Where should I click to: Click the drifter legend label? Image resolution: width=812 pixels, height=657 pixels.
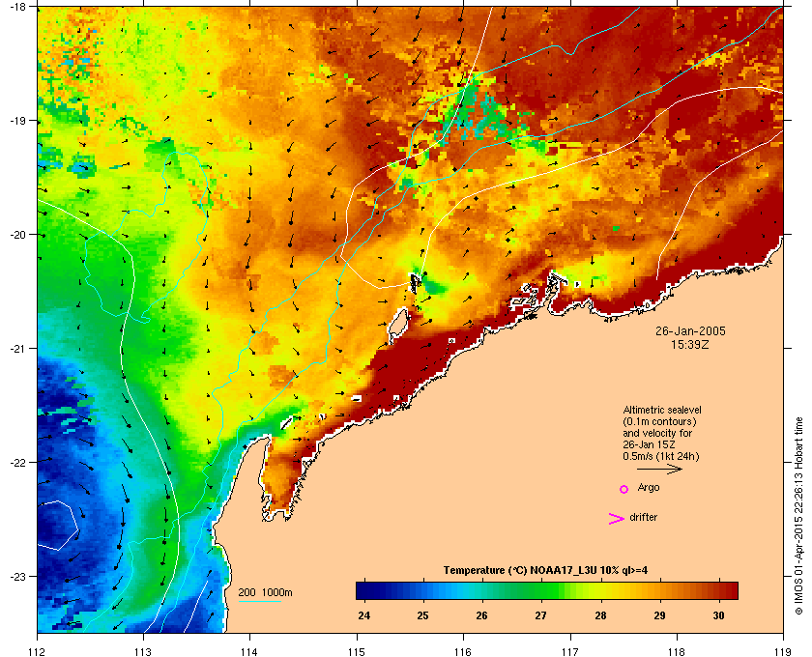[643, 517]
